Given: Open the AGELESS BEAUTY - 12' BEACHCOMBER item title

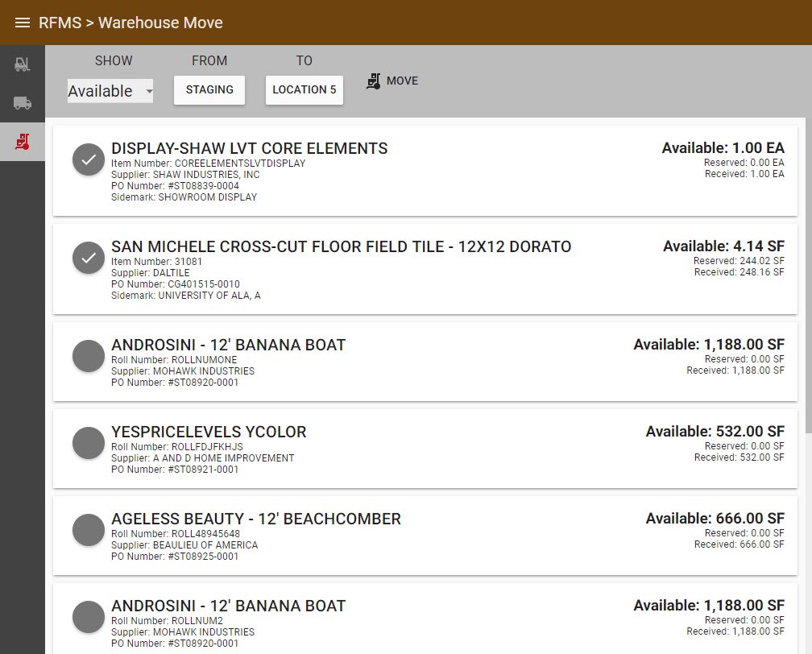Looking at the screenshot, I should 256,519.
